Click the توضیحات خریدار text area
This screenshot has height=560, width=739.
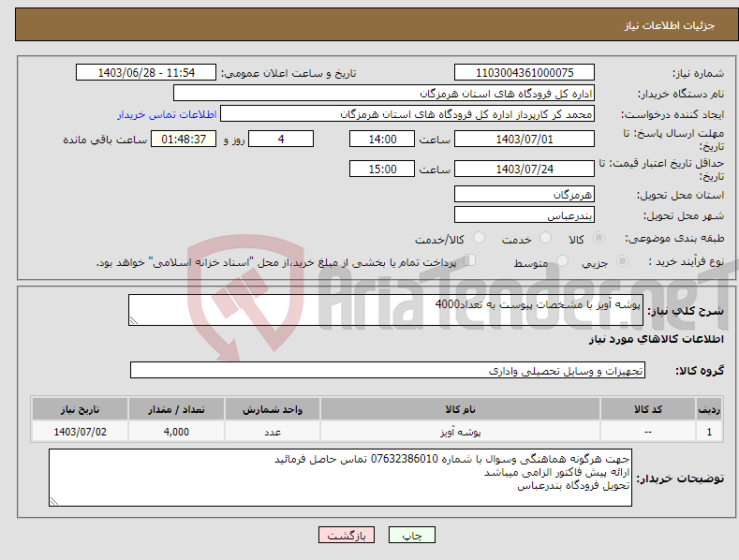340,478
